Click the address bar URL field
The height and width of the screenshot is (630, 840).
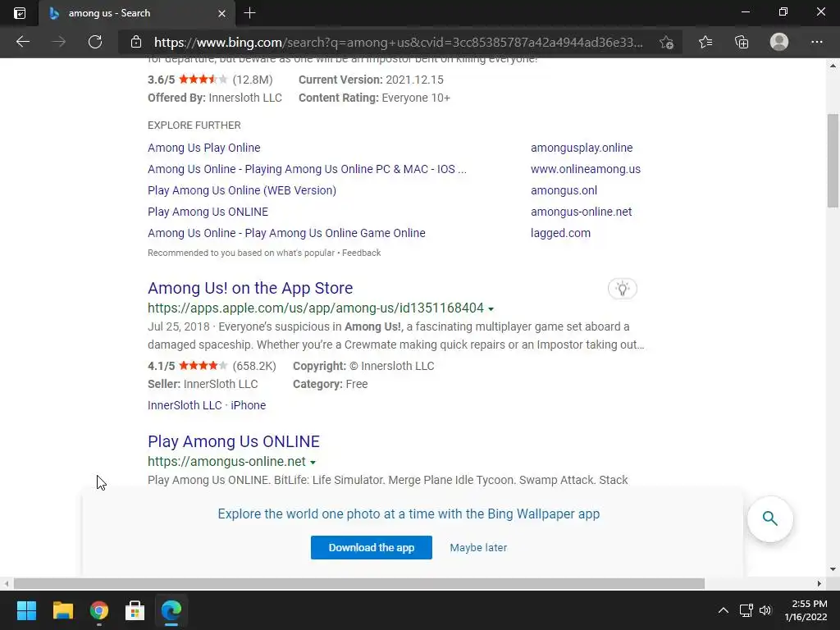click(398, 43)
